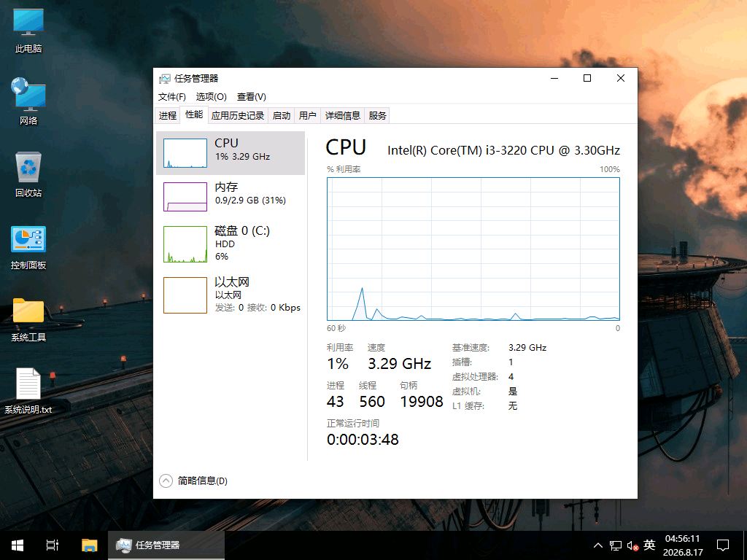
Task: Select the CPU performance item
Action: [231, 153]
